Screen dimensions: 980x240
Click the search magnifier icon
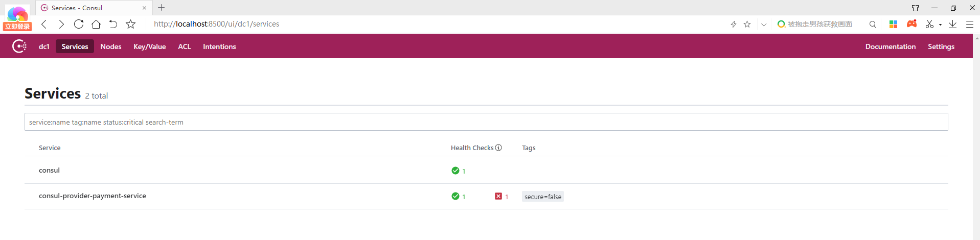coord(873,24)
